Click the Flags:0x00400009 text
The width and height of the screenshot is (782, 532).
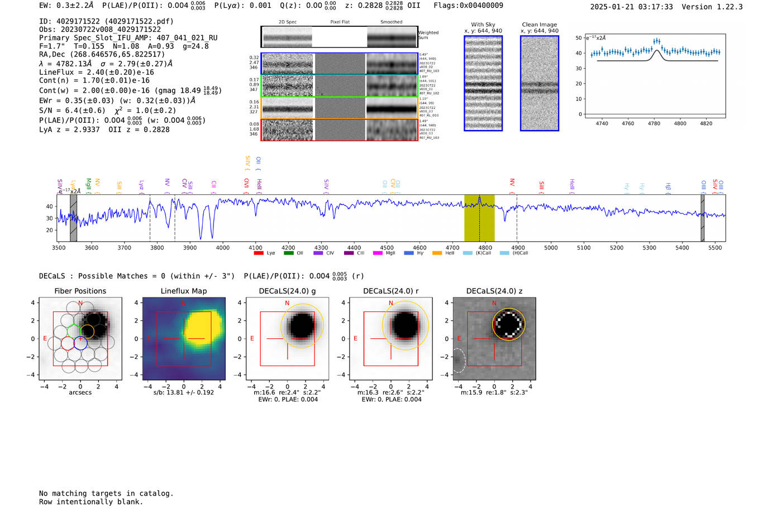pyautogui.click(x=468, y=6)
